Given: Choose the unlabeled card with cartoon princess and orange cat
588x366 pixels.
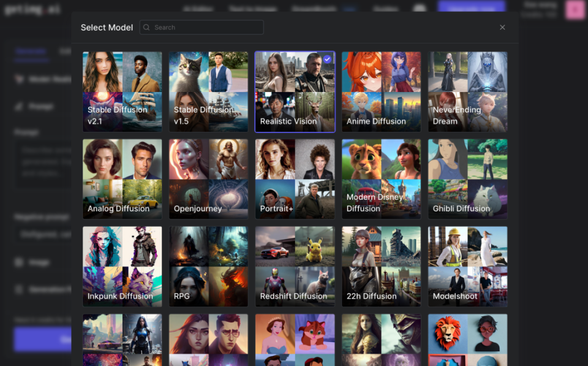Looking at the screenshot, I should pyautogui.click(x=295, y=340).
